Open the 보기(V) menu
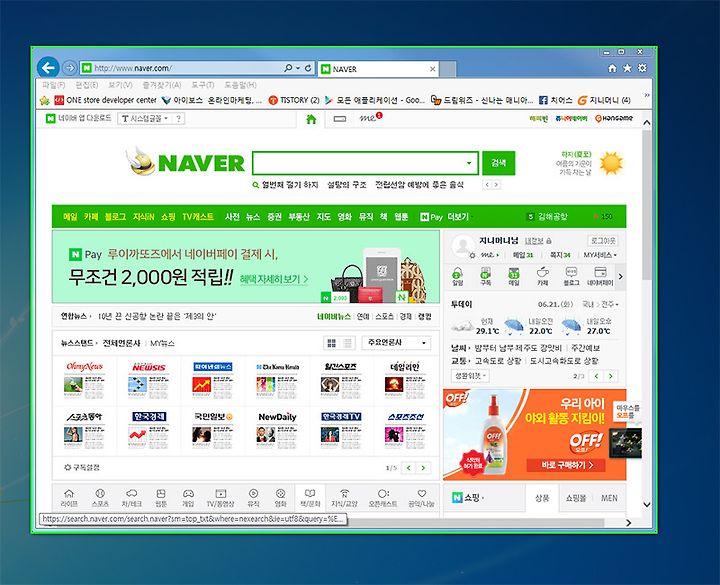The width and height of the screenshot is (720, 585). point(120,85)
